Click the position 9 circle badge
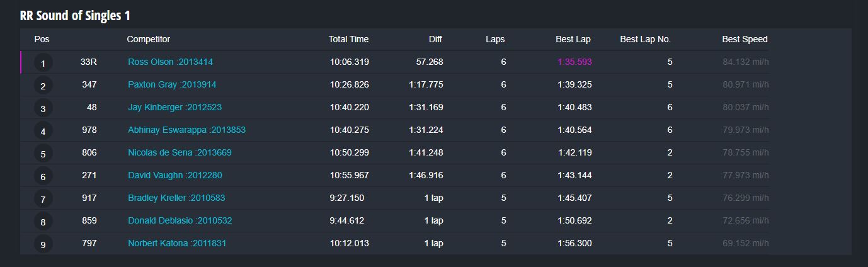The height and width of the screenshot is (267, 868). pos(43,244)
